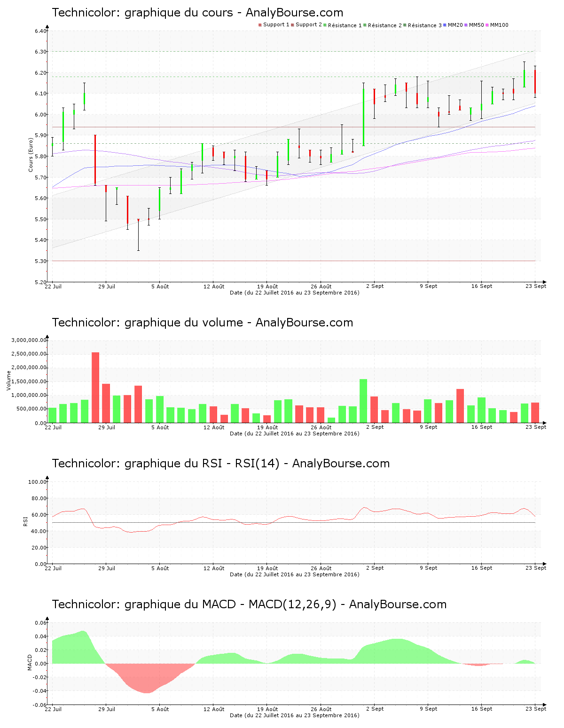The height and width of the screenshot is (728, 564).
Task: Click '26 Août' date label under MACD chart
Action: [321, 709]
